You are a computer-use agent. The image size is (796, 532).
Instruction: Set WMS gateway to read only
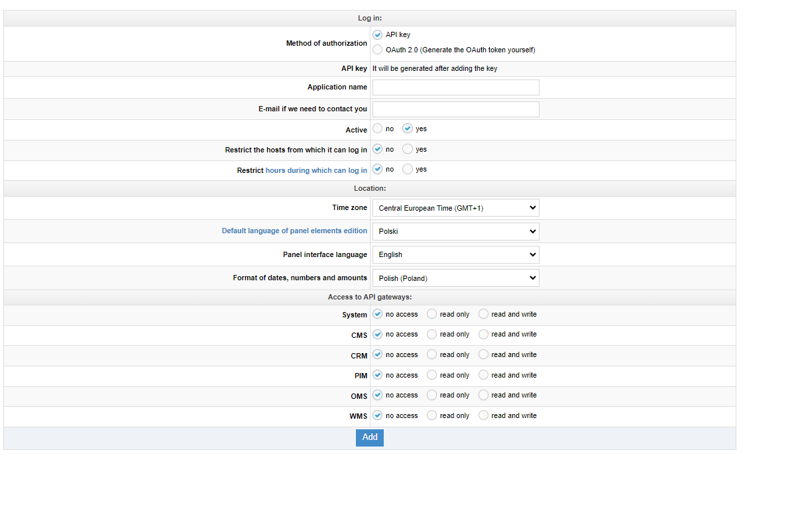[432, 415]
